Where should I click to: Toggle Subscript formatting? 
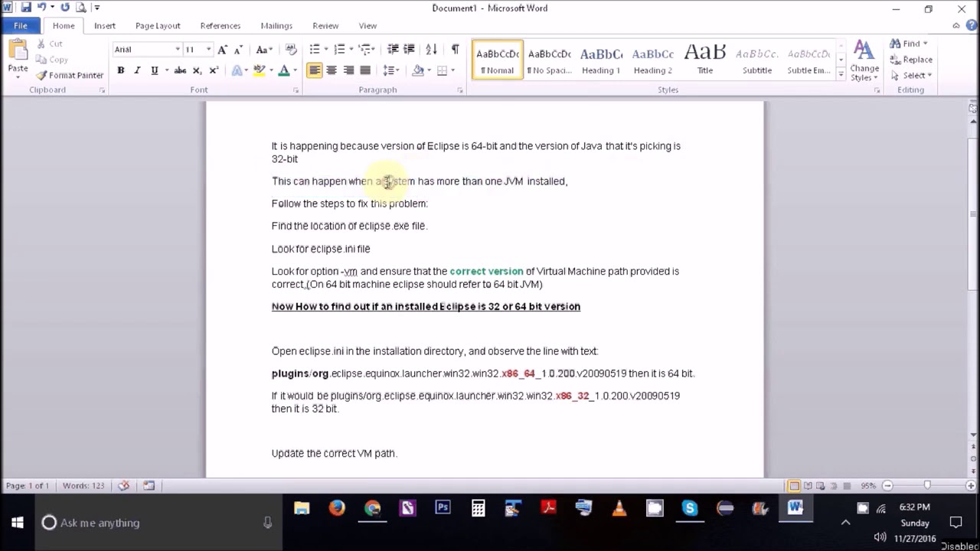click(197, 70)
